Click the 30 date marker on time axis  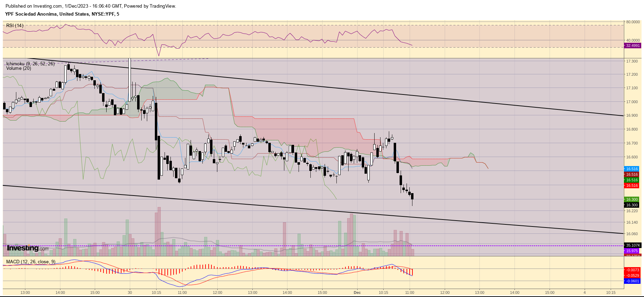(130, 292)
